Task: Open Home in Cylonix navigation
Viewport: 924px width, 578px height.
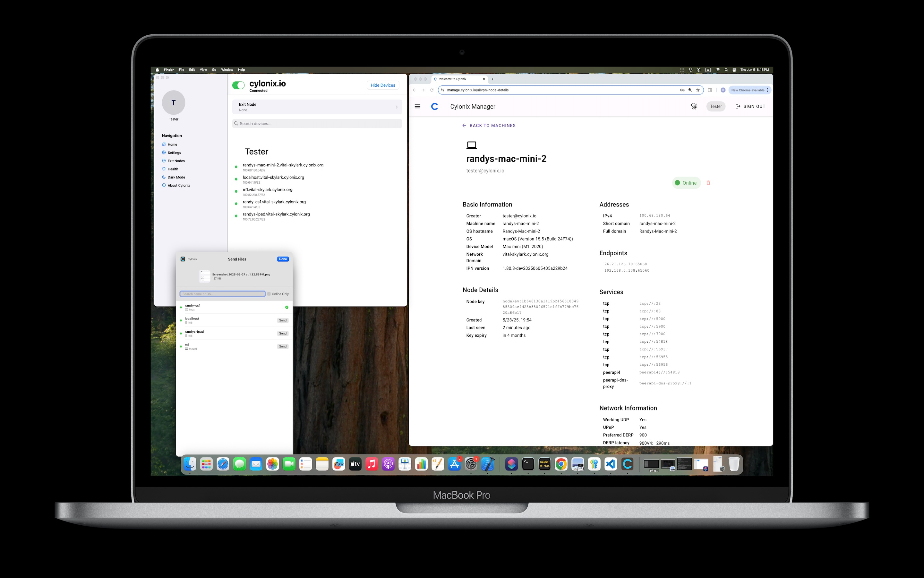Action: (169, 144)
